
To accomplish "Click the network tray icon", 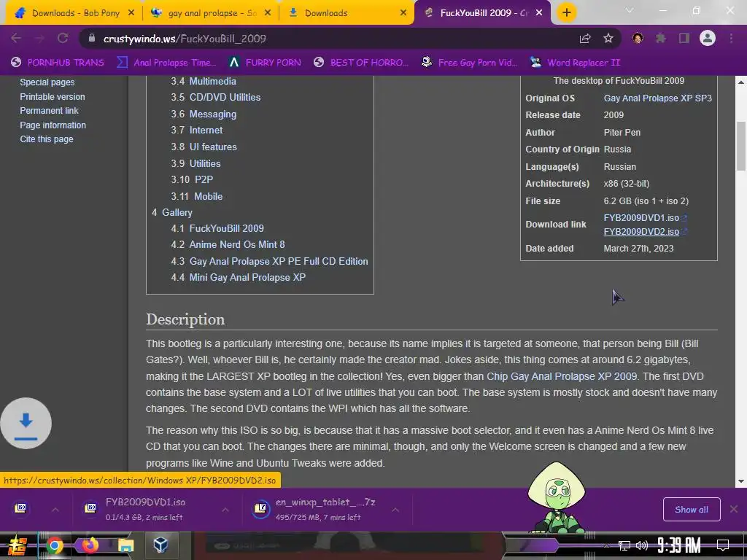I will 624,545.
